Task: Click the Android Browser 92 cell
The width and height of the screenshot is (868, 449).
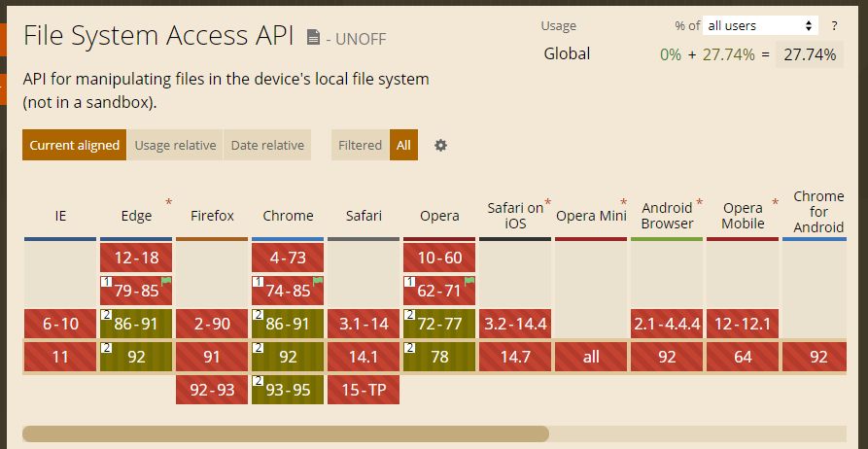Action: pos(667,357)
